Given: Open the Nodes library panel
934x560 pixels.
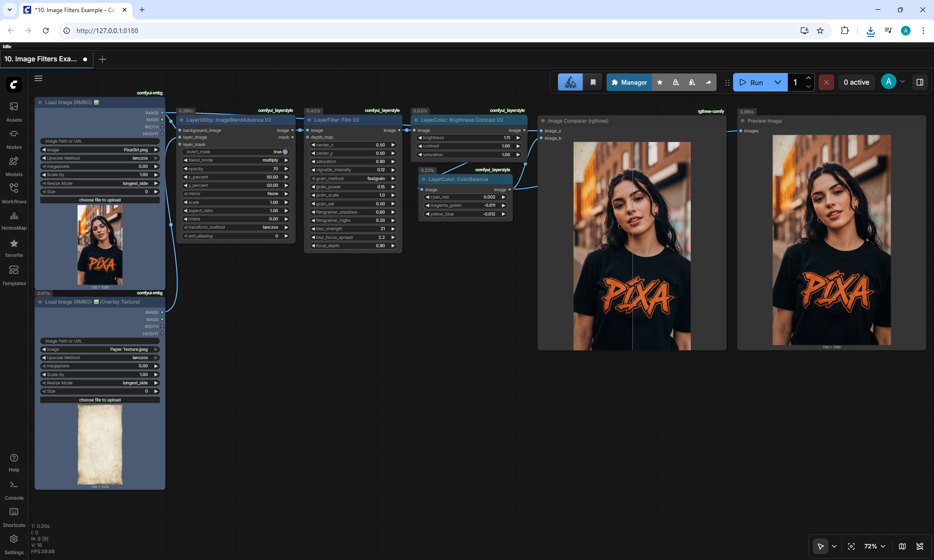Looking at the screenshot, I should [14, 139].
